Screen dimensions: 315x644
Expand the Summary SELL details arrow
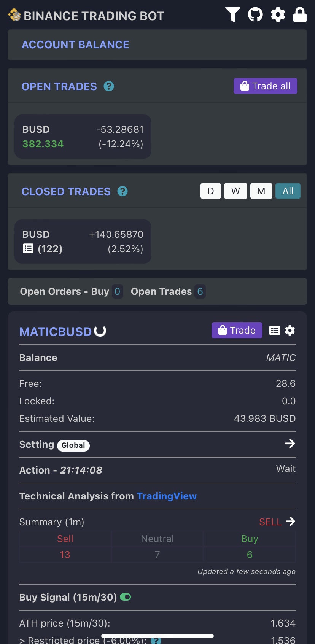[x=291, y=522]
